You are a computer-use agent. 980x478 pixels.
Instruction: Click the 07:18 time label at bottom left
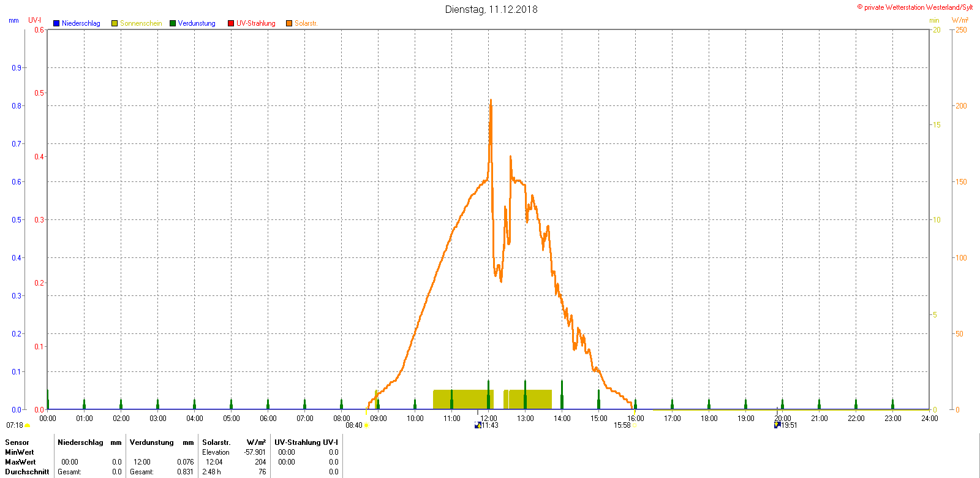coord(15,425)
